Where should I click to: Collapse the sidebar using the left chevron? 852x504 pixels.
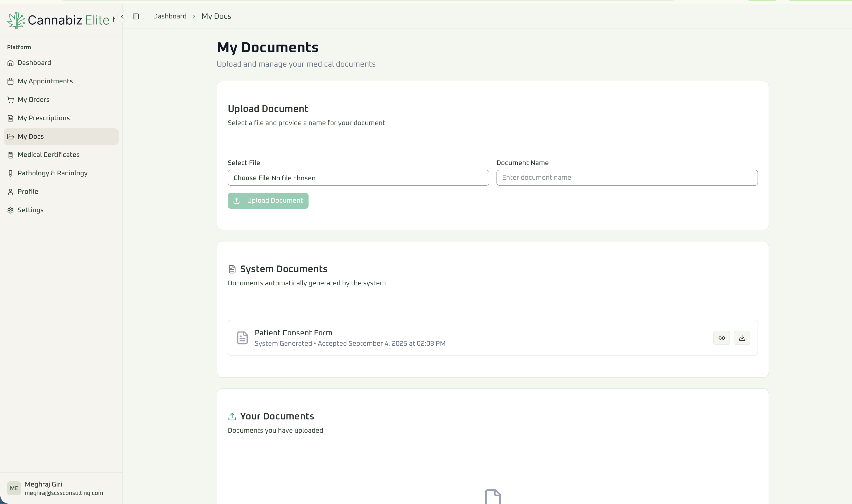click(x=122, y=16)
